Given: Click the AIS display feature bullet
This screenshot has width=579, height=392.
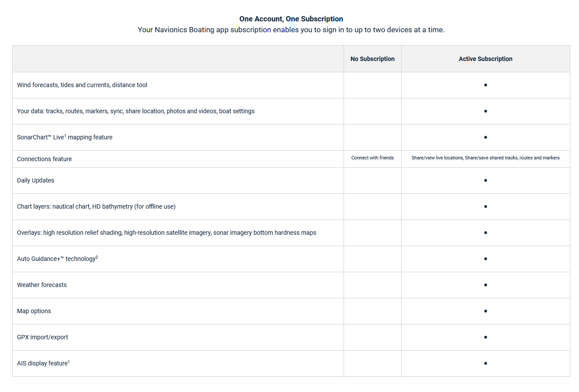Looking at the screenshot, I should coord(485,363).
